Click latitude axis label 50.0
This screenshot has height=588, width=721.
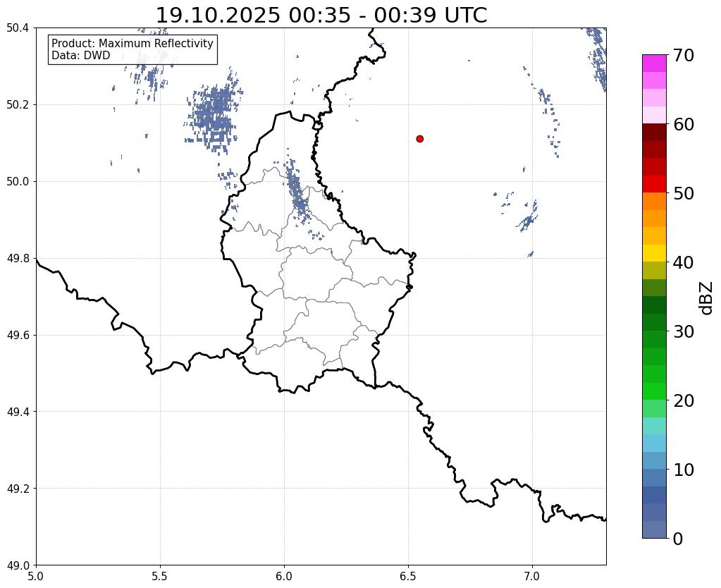click(x=18, y=182)
